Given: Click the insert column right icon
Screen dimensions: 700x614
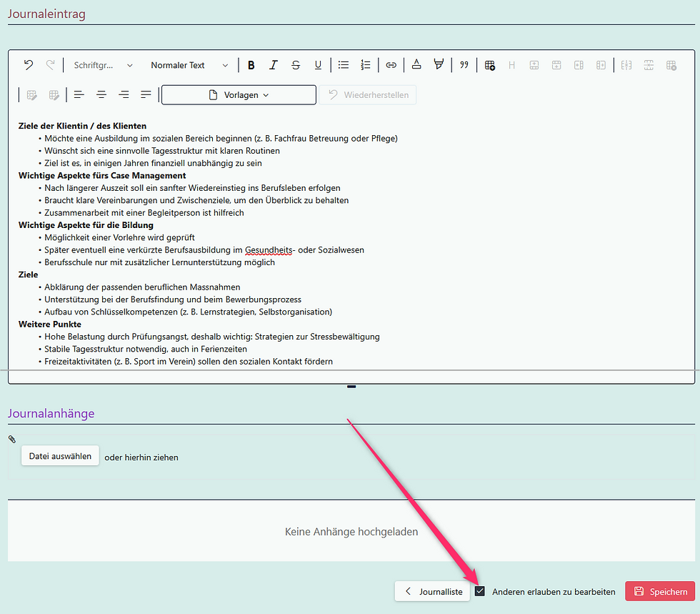Looking at the screenshot, I should point(601,65).
